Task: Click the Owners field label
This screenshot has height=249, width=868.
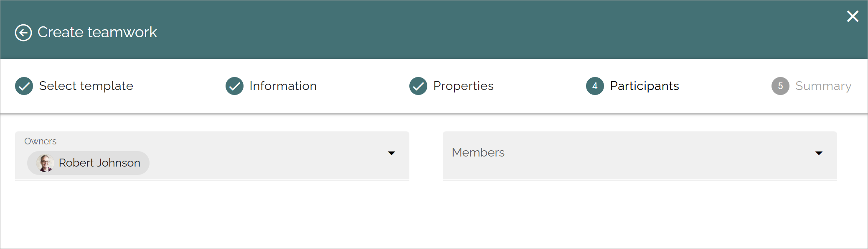Action: coord(40,141)
